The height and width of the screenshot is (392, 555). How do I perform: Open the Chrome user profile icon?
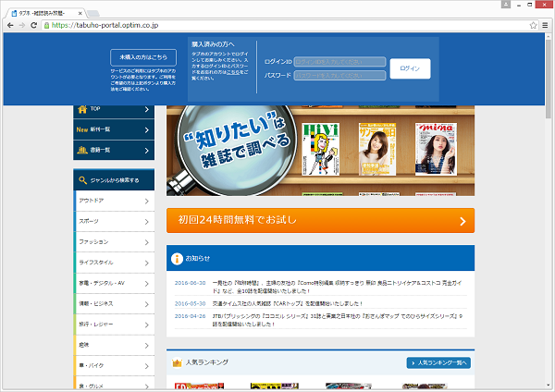506,5
